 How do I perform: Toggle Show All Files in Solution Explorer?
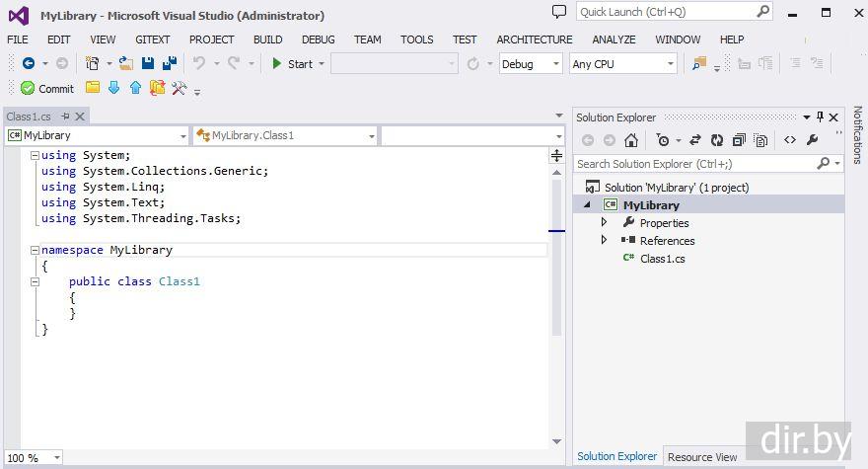coord(759,140)
